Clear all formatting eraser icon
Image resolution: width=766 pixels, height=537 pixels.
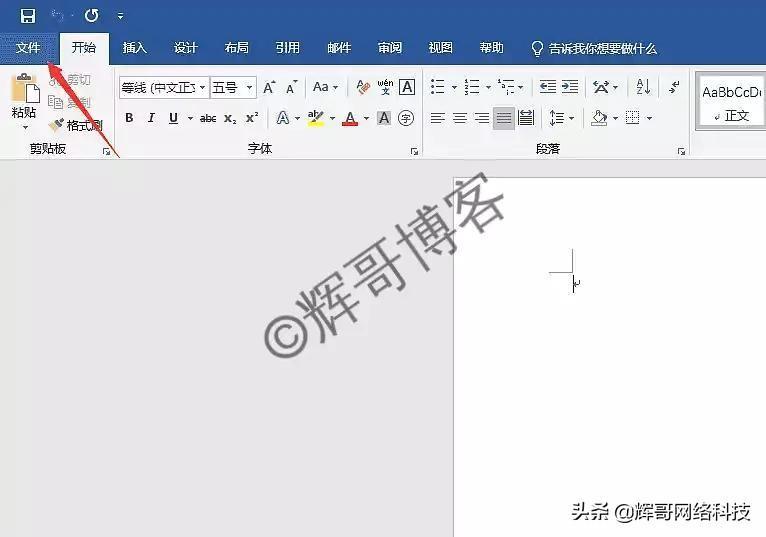coord(363,88)
